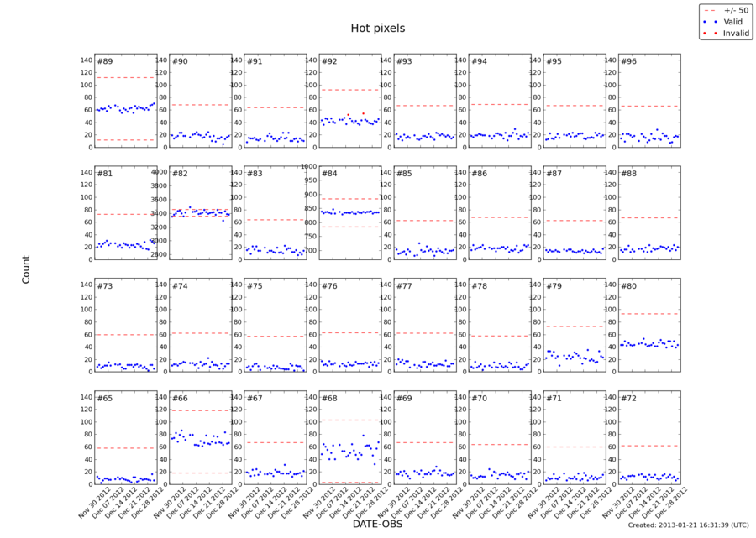Click the blue 'Valid' dot legend symbol

pyautogui.click(x=709, y=20)
